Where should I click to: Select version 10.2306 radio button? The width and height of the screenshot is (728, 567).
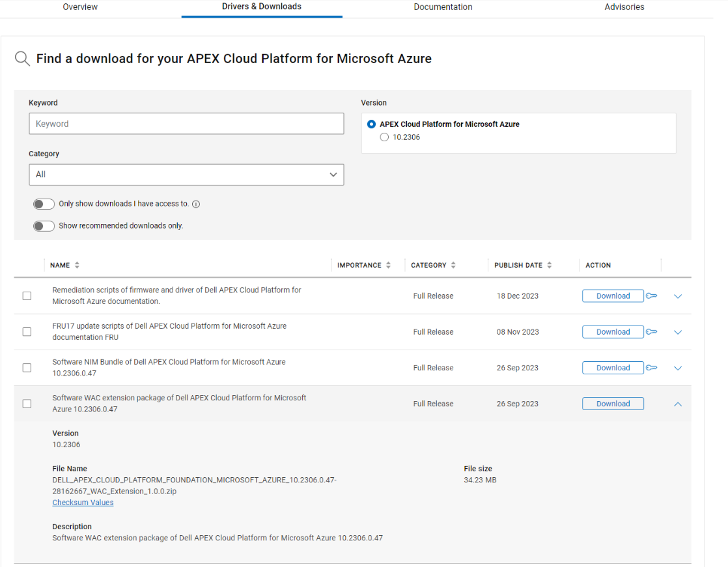tap(384, 137)
